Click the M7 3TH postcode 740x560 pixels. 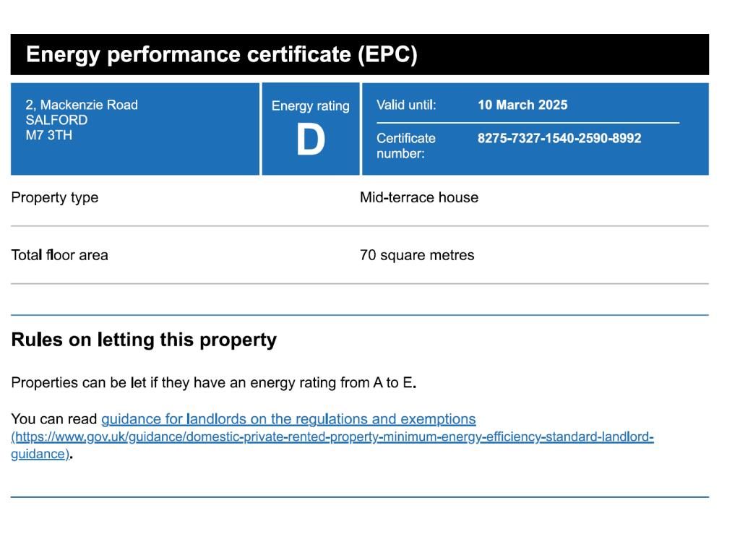48,135
